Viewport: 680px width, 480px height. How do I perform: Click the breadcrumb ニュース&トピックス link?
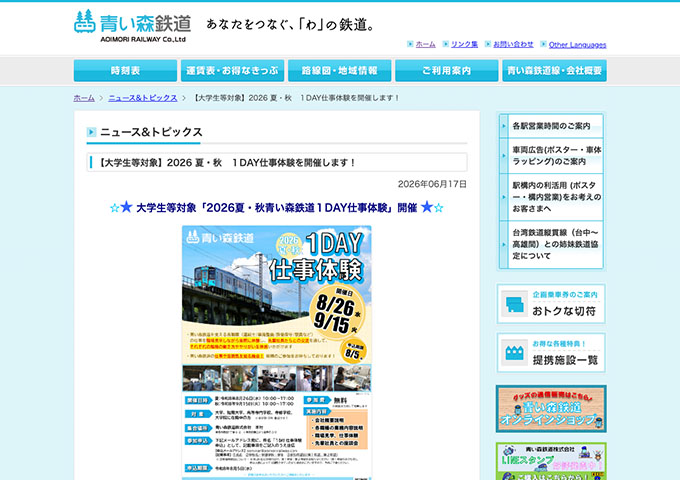tap(143, 98)
